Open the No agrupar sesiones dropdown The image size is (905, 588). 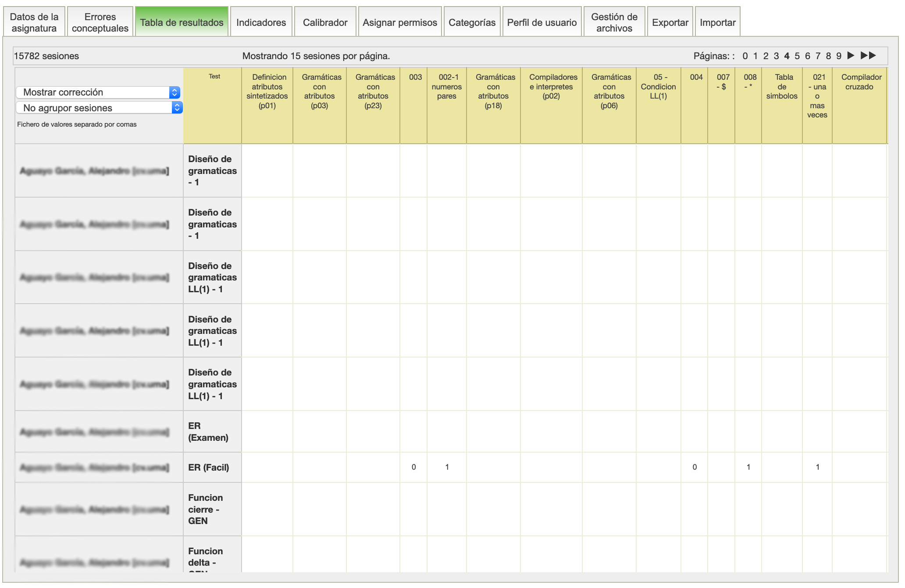point(99,108)
